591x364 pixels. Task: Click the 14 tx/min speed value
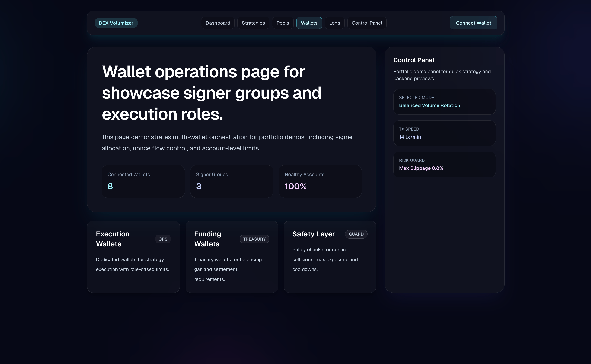pos(410,137)
